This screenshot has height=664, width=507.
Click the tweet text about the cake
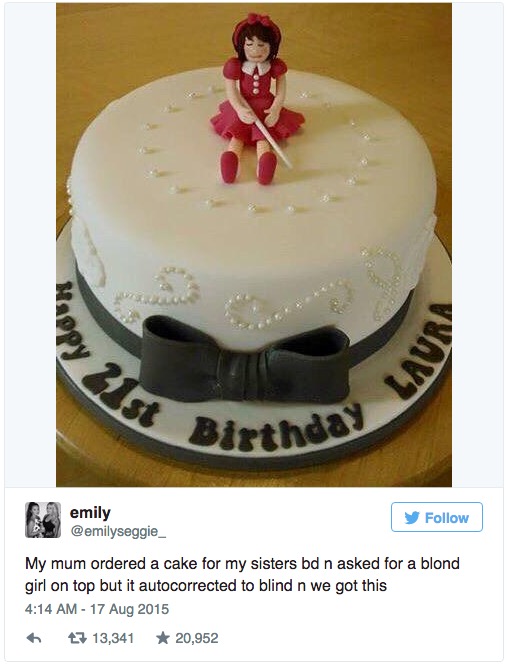pos(242,575)
